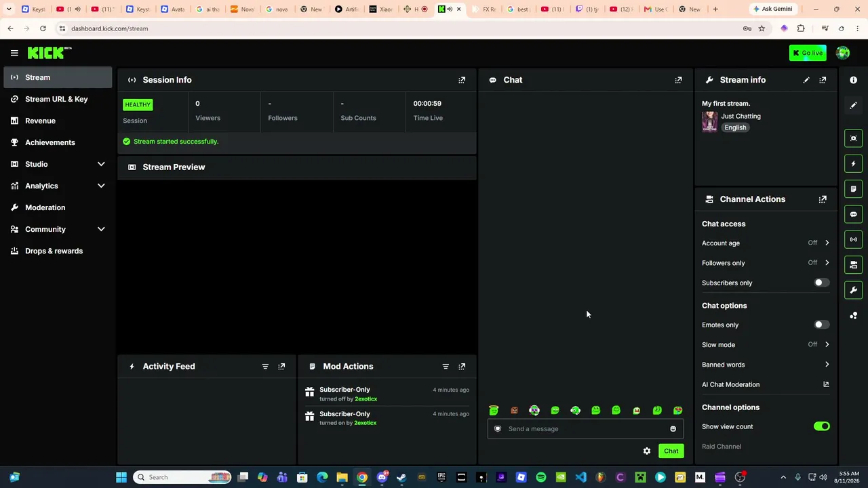
Task: Open the emote picker in chat input
Action: [x=673, y=429]
